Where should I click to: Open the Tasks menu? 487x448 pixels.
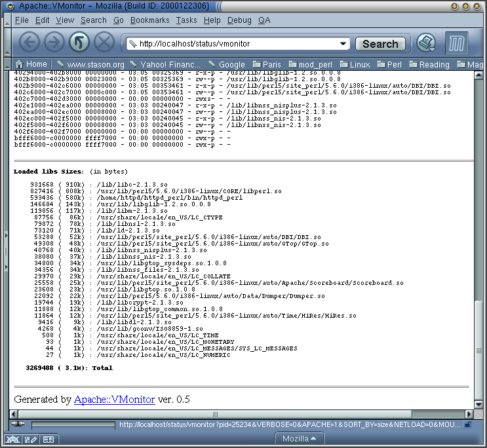(186, 20)
